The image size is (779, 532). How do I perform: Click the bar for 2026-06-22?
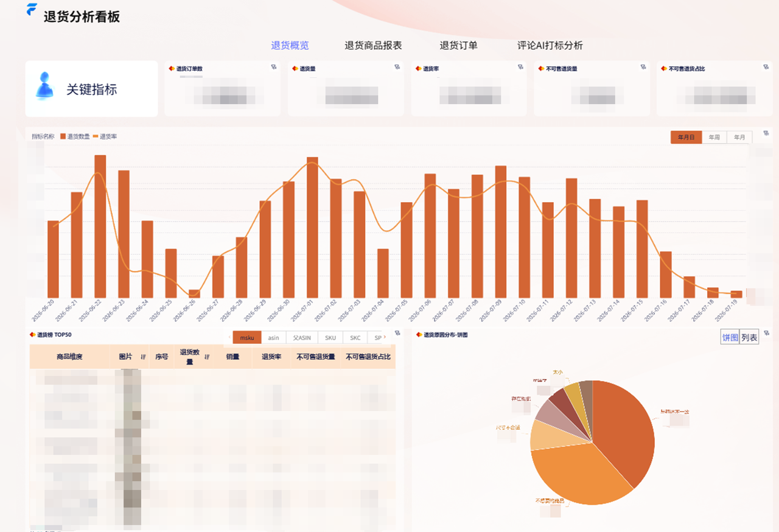point(100,226)
